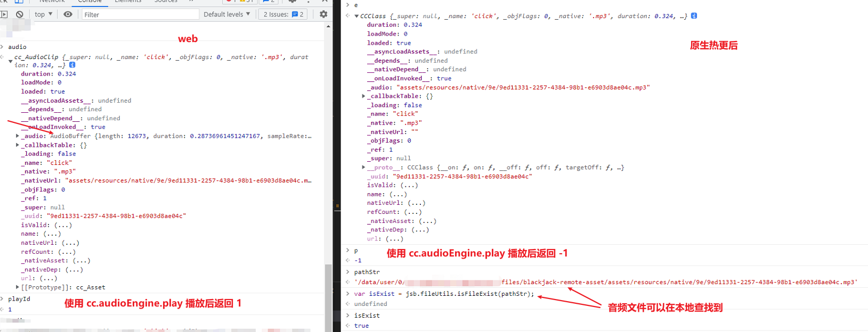Open console settings gear
This screenshot has height=332, width=868.
tap(323, 14)
